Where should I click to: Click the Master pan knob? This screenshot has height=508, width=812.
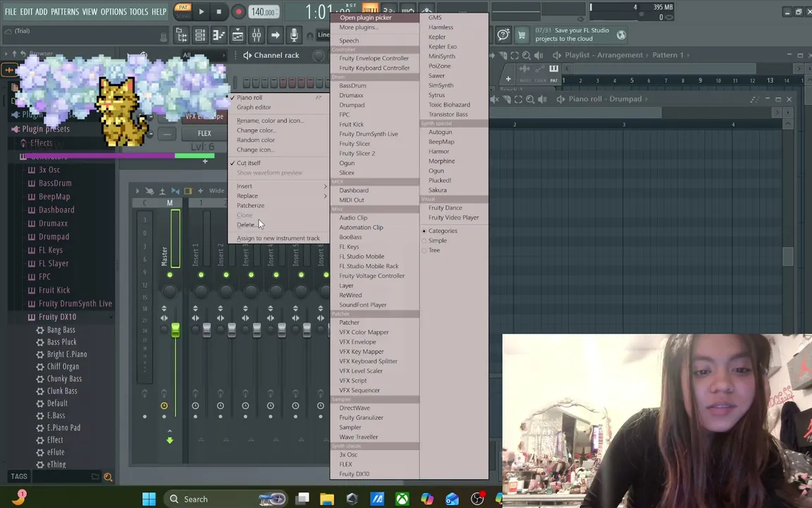pos(169,291)
